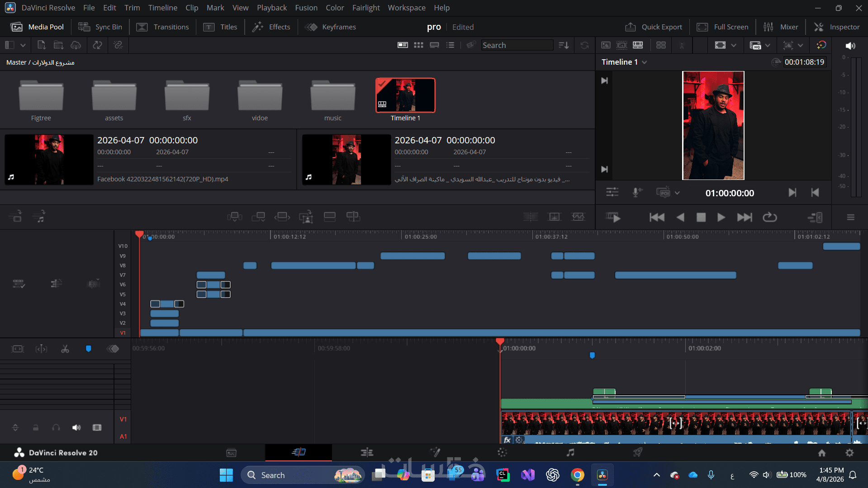Switch viewer to Source Tape mode

622,45
